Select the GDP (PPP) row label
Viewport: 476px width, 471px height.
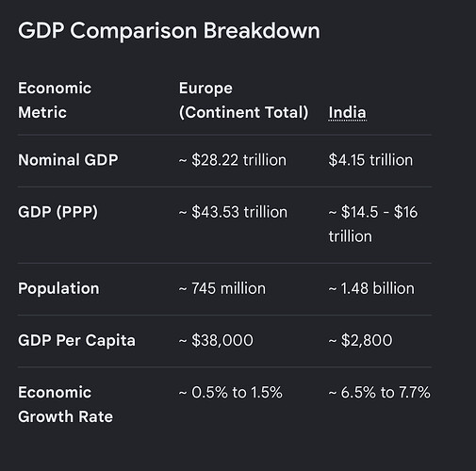tap(57, 212)
